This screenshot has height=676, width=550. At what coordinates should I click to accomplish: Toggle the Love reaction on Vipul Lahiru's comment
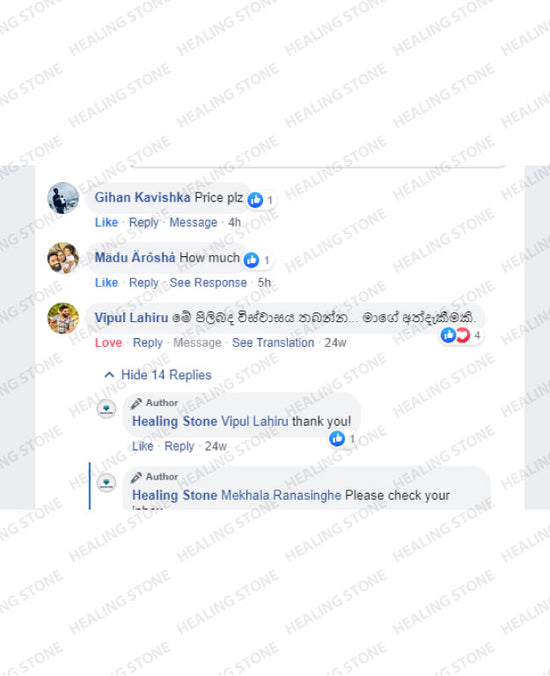coord(108,343)
